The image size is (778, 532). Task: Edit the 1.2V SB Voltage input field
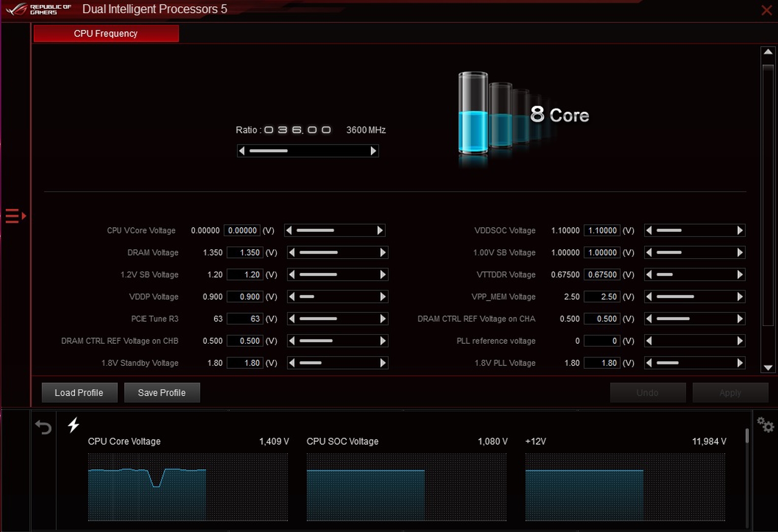(245, 274)
